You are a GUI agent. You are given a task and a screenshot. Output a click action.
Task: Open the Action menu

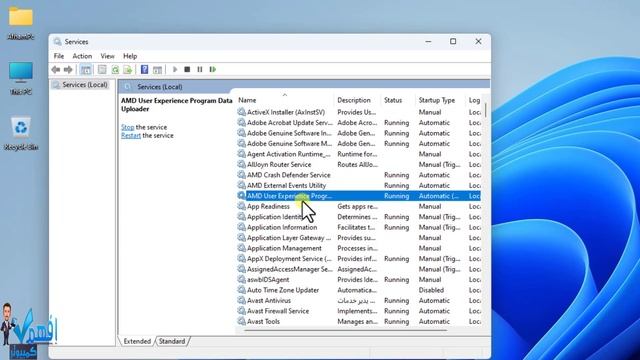pos(82,56)
